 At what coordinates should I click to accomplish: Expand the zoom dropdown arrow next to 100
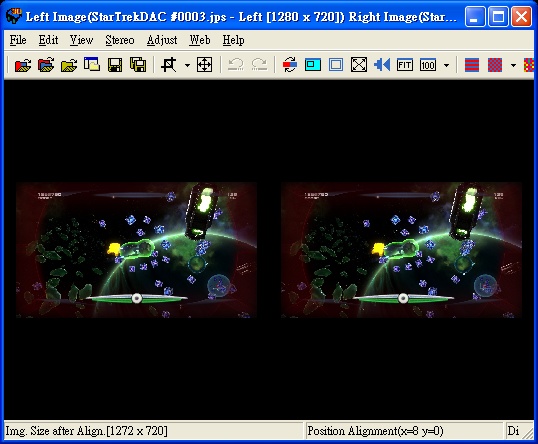pyautogui.click(x=446, y=65)
